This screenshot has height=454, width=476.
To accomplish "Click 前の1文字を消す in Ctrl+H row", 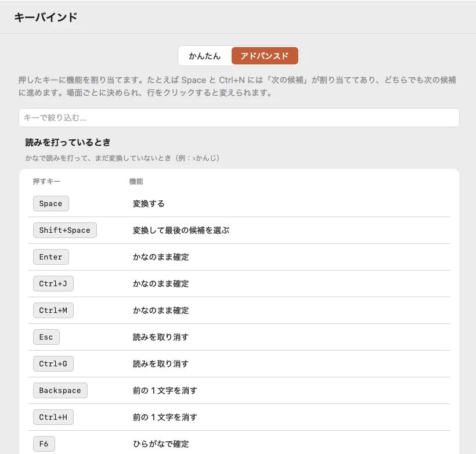I will click(x=165, y=417).
